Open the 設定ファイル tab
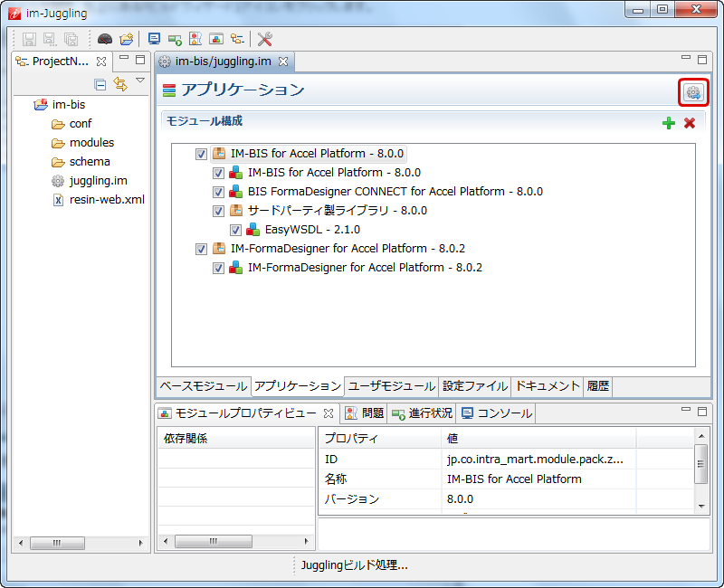Viewport: 724px width, 588px height. [474, 386]
